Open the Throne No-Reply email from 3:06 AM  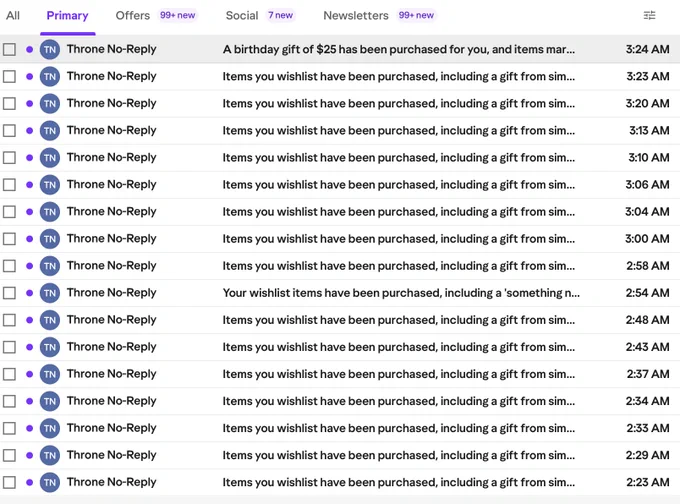pyautogui.click(x=340, y=185)
